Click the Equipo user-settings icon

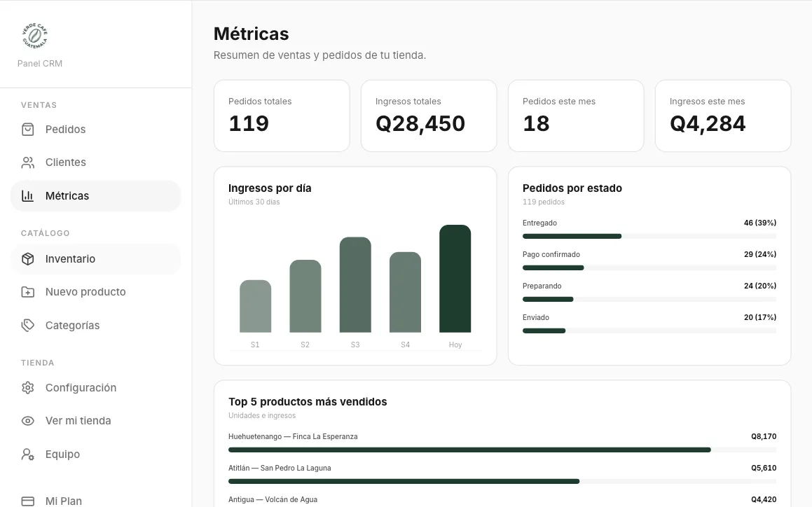(x=28, y=454)
